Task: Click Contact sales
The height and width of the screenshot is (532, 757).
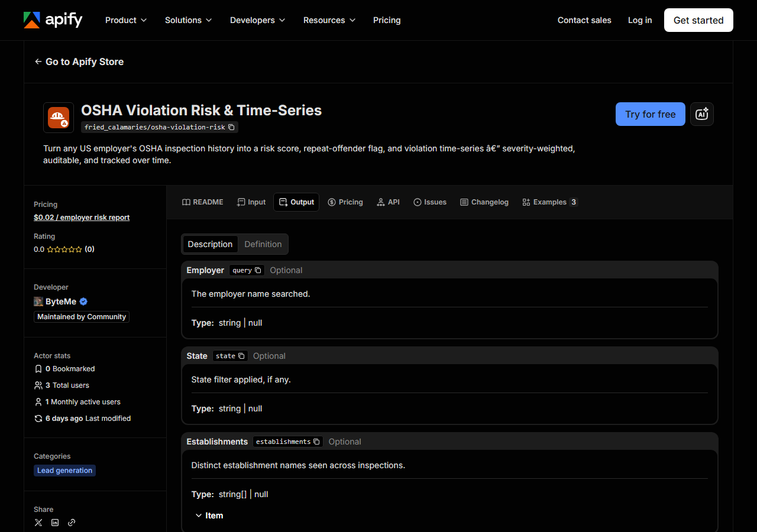Action: pos(584,20)
